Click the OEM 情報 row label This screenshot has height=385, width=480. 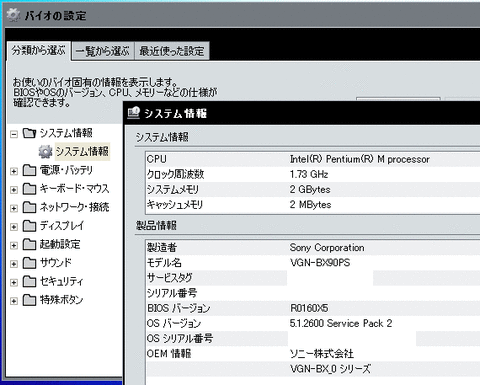click(x=169, y=353)
